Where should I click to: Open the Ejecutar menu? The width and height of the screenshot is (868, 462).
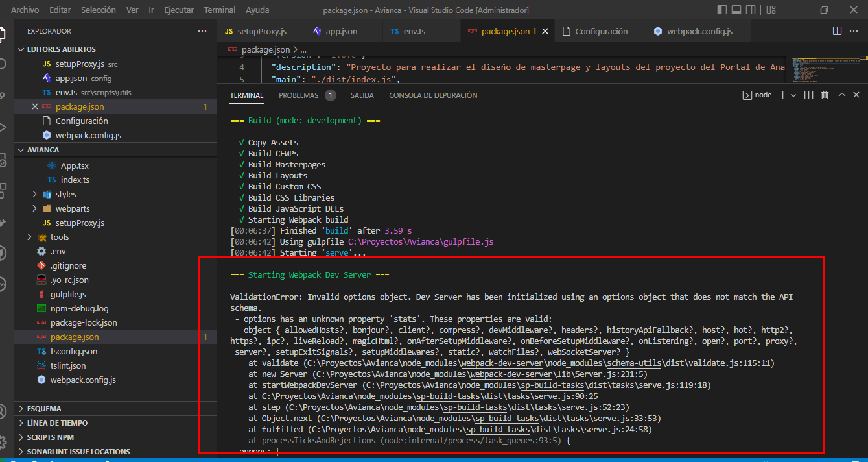[179, 10]
